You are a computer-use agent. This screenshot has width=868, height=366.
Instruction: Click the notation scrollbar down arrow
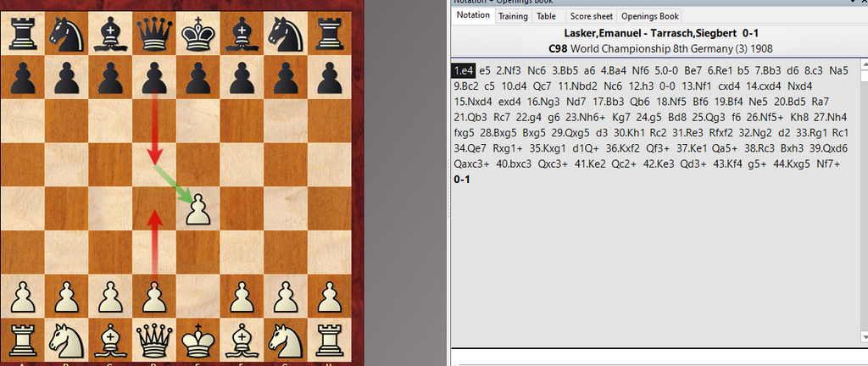[x=864, y=336]
